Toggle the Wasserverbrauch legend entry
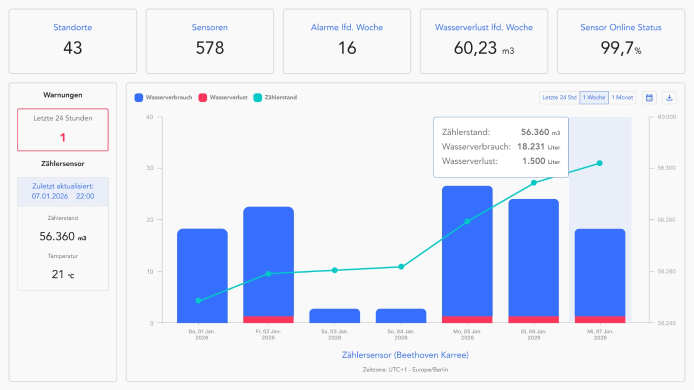Screen dimensions: 694x390 tap(163, 97)
